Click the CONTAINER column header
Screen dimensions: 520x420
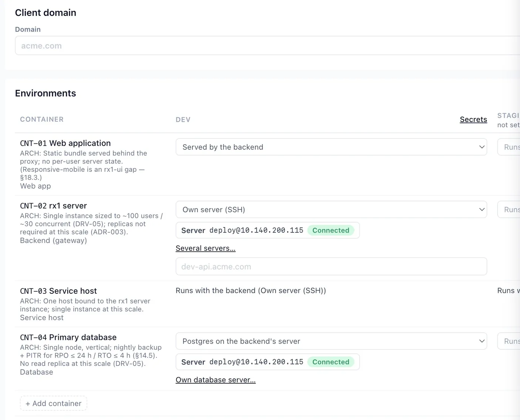click(42, 119)
